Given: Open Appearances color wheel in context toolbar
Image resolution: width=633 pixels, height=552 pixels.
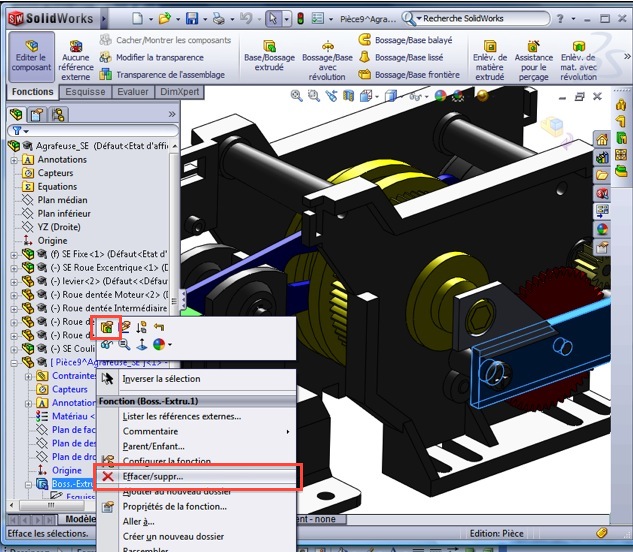Looking at the screenshot, I should coord(159,344).
